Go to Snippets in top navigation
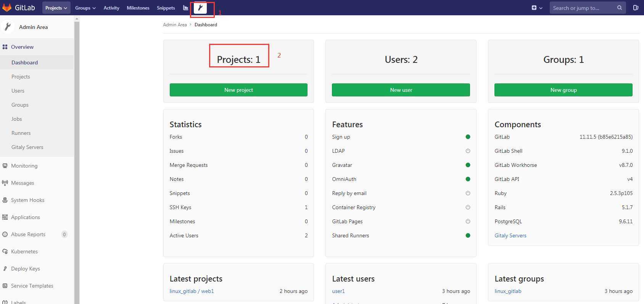The image size is (644, 304). click(166, 8)
